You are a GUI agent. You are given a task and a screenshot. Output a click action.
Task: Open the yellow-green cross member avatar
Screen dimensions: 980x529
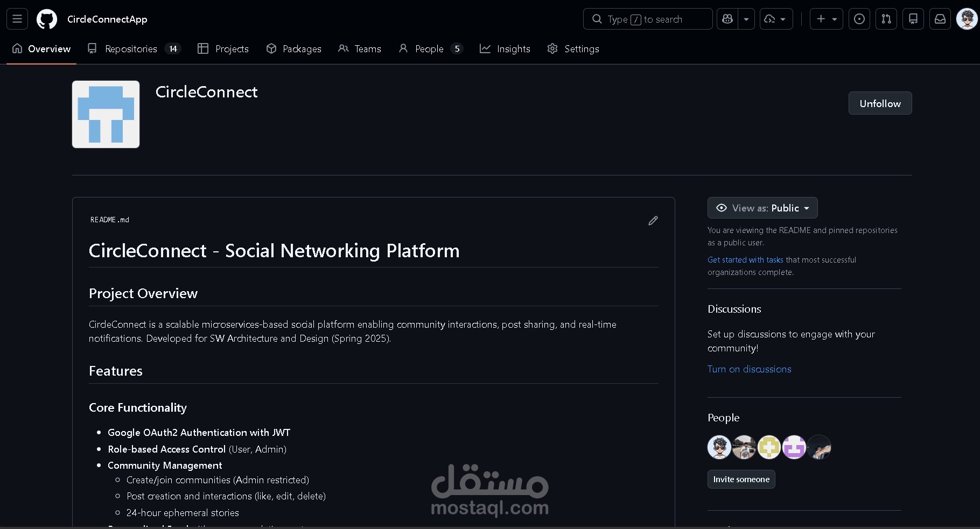click(x=769, y=447)
